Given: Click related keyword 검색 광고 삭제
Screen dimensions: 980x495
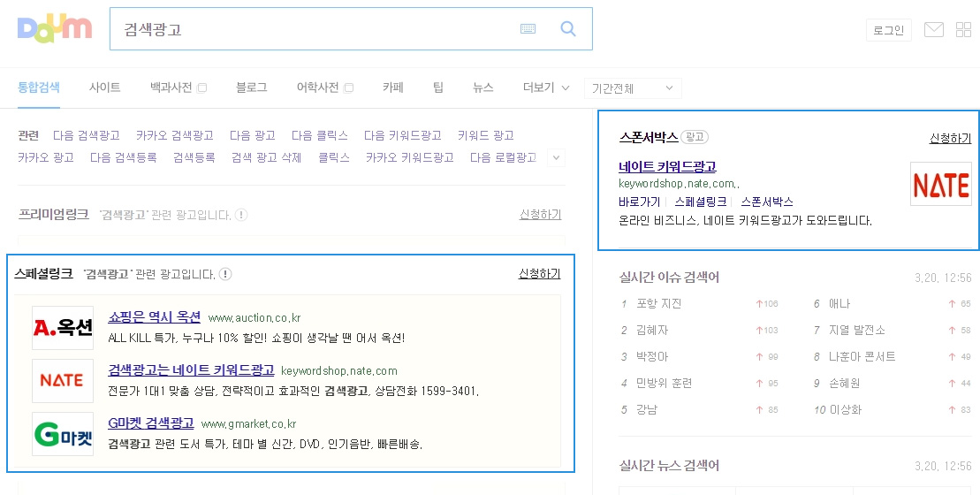Looking at the screenshot, I should [x=266, y=156].
